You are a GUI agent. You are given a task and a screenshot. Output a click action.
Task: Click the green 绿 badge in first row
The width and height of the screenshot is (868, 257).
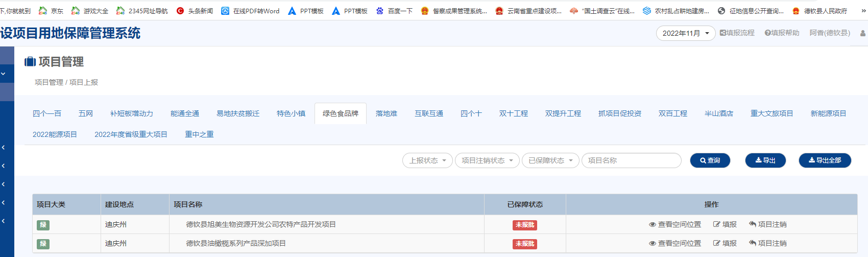(x=43, y=225)
